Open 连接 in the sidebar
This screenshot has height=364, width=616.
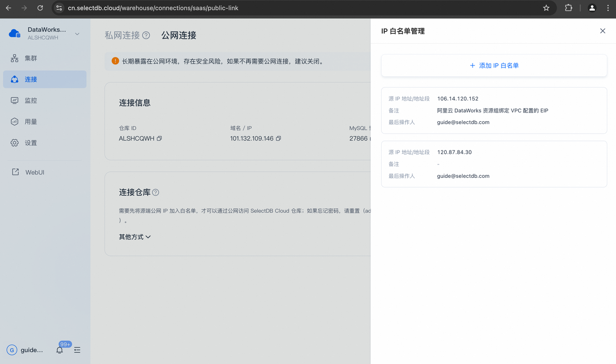[45, 79]
